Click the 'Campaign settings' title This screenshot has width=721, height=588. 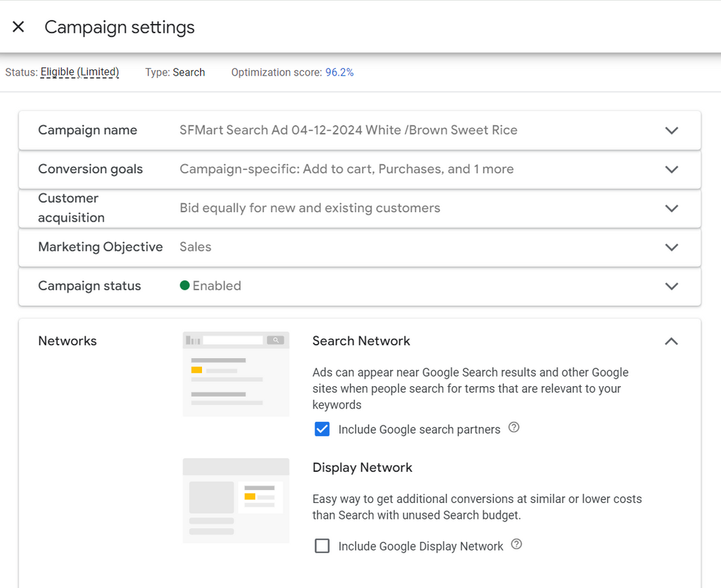(120, 27)
